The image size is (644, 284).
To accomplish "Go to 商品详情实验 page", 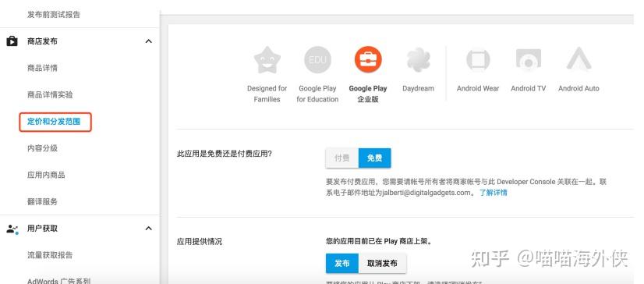I will click(x=50, y=95).
